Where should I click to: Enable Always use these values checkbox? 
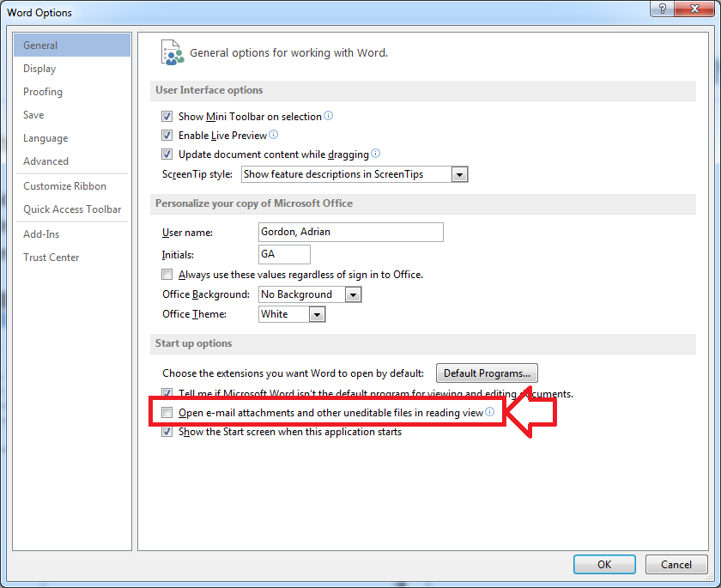[x=167, y=275]
